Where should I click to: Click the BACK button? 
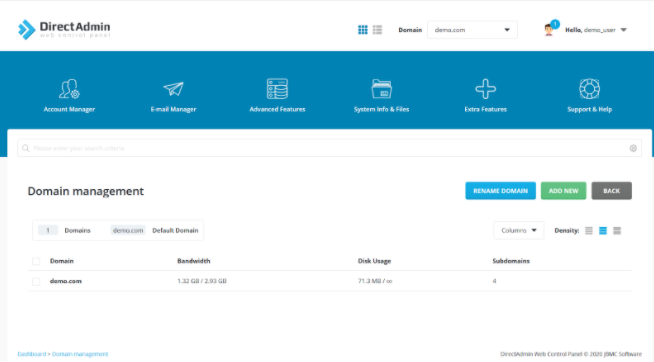click(611, 191)
